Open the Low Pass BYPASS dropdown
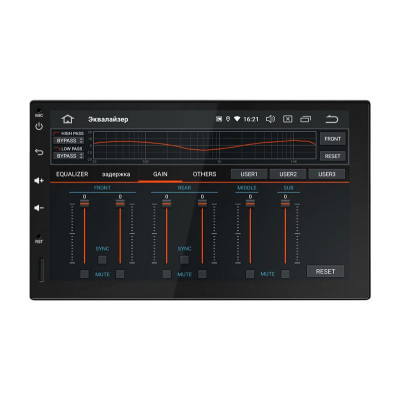Viewport: 400px width, 400px height. click(x=68, y=156)
